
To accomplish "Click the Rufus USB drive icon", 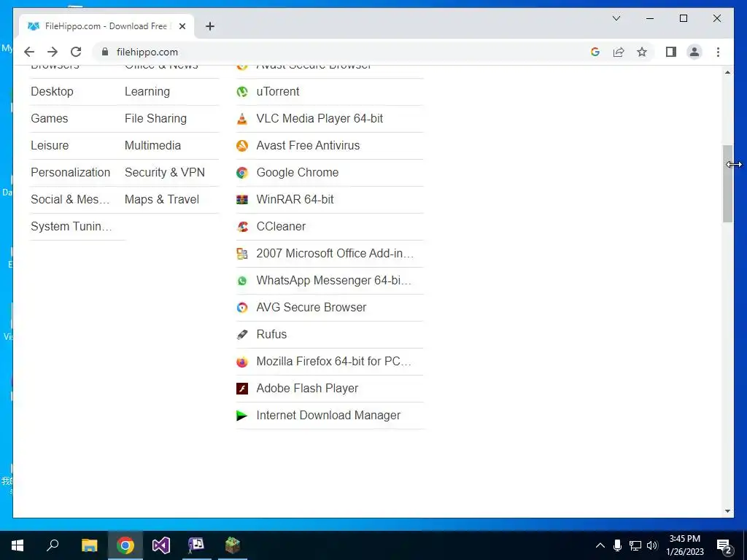I will (x=242, y=334).
